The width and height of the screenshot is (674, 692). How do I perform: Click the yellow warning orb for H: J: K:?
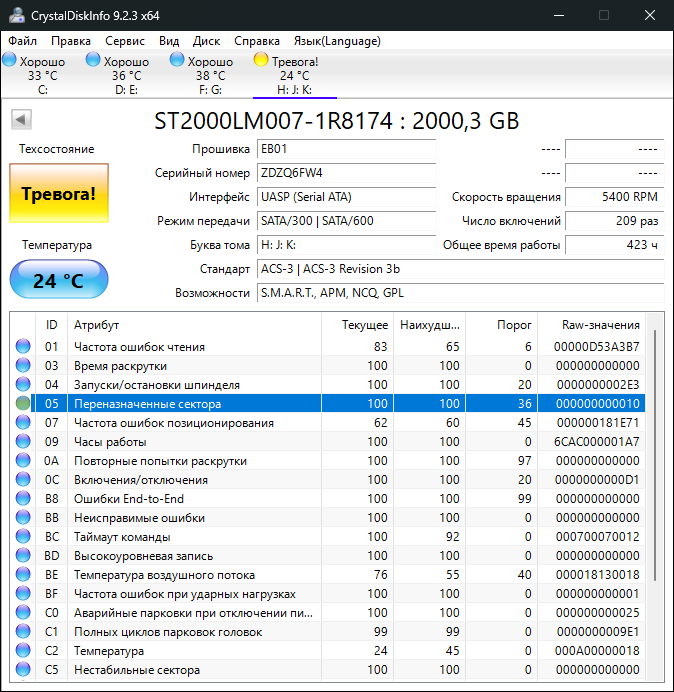click(261, 61)
